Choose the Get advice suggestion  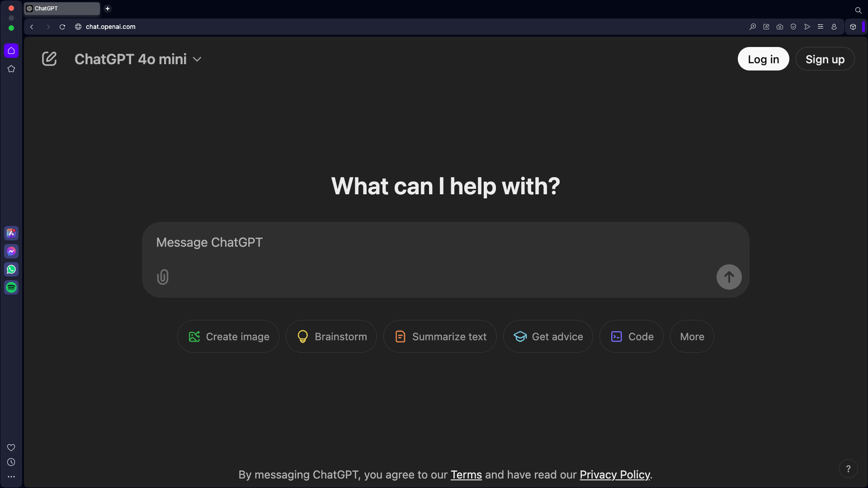pyautogui.click(x=548, y=337)
